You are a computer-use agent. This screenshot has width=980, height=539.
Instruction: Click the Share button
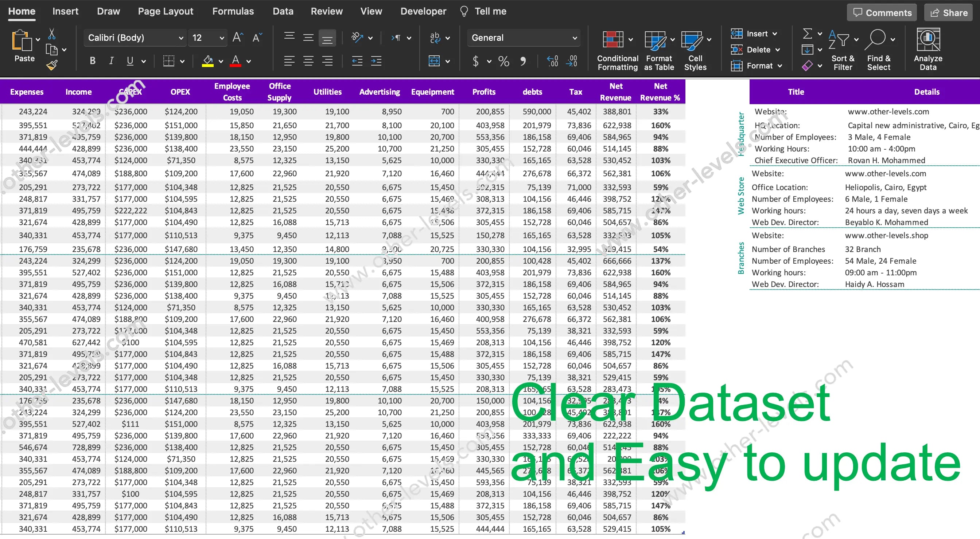click(x=948, y=12)
